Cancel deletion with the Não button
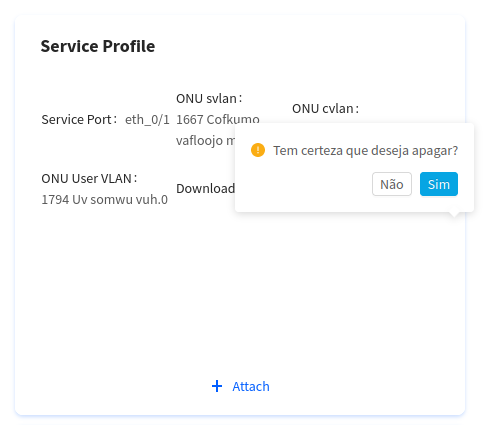Viewport: 487px width, 425px height. click(392, 184)
